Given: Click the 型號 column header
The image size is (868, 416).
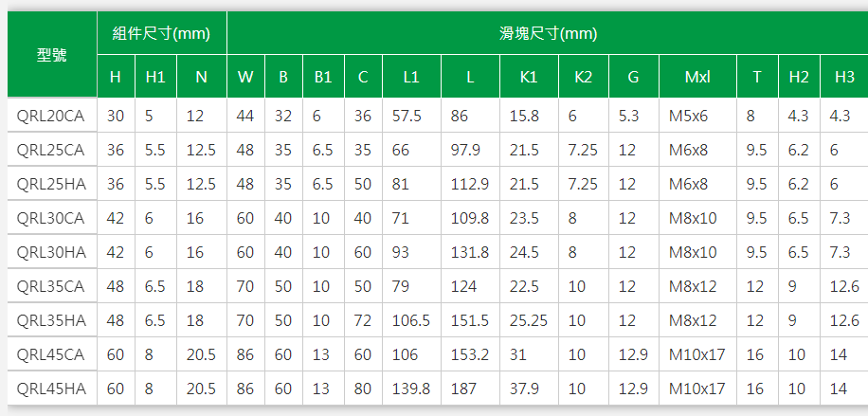Looking at the screenshot, I should 52,55.
